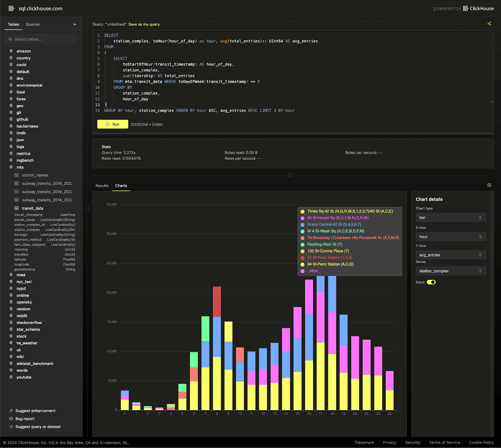
Task: Open the Chart type dropdown
Action: tap(450, 217)
